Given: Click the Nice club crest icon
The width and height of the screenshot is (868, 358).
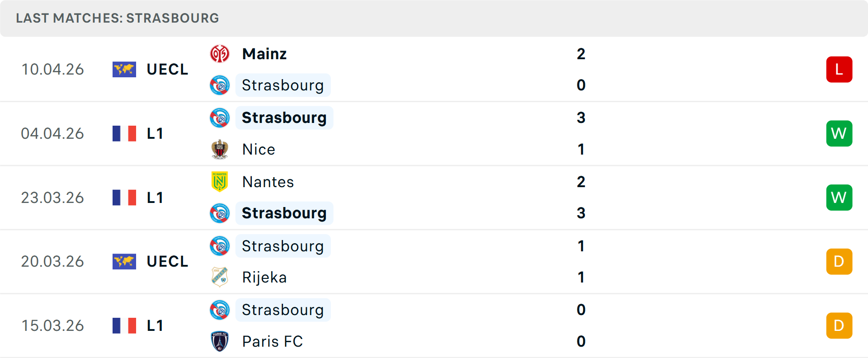Looking at the screenshot, I should (220, 149).
